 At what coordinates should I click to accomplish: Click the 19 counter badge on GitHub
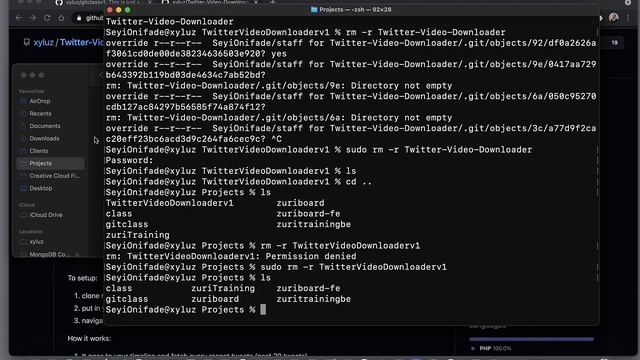pyautogui.click(x=614, y=42)
